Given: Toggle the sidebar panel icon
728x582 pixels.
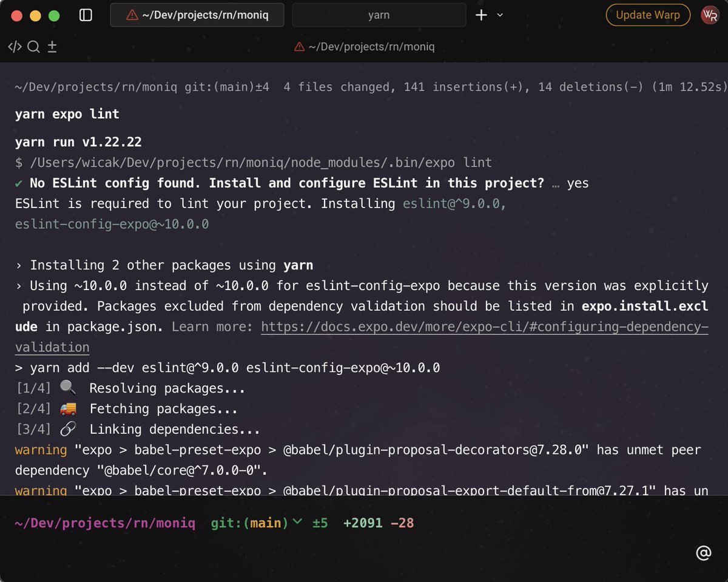Looking at the screenshot, I should 86,15.
